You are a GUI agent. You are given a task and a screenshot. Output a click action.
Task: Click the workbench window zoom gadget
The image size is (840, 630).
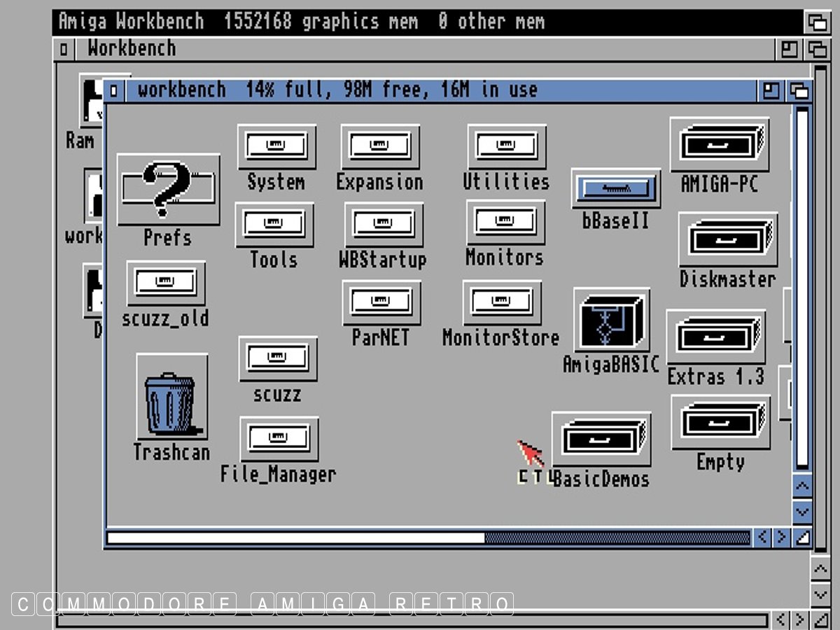[x=771, y=91]
